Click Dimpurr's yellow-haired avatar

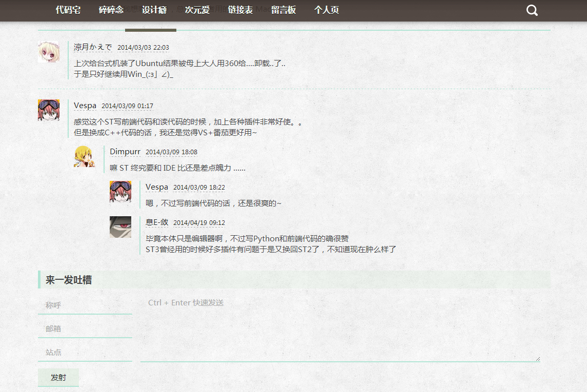click(85, 157)
